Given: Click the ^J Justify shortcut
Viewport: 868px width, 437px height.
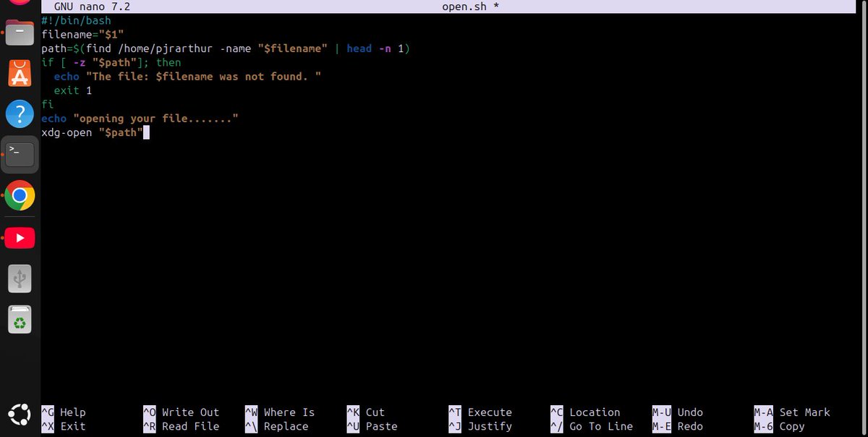Looking at the screenshot, I should click(x=480, y=426).
